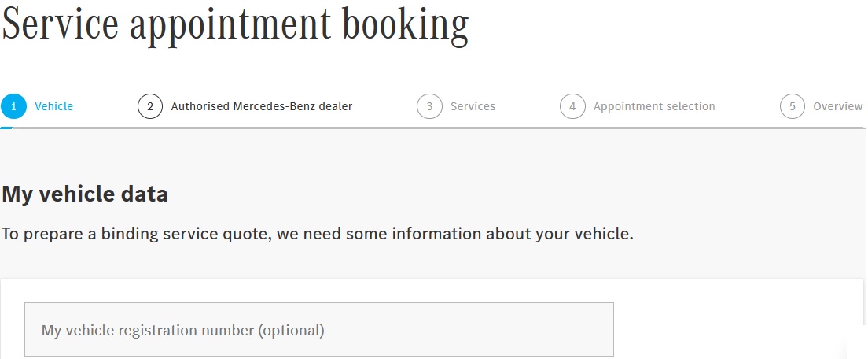Focus the vehicle registration number field
The image size is (868, 359).
(318, 330)
